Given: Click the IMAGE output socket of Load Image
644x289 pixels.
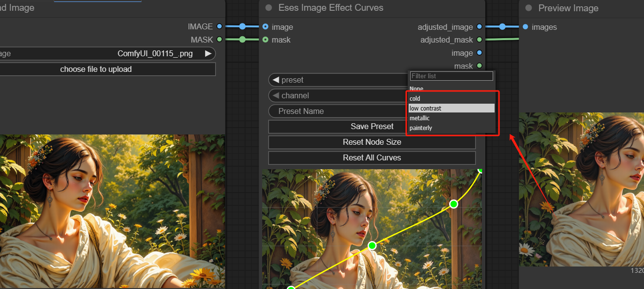Looking at the screenshot, I should [219, 26].
